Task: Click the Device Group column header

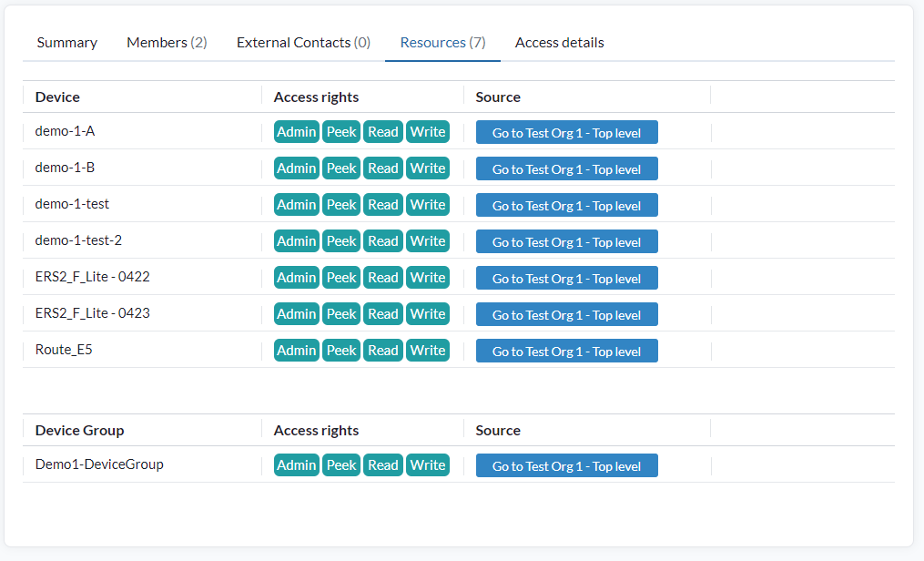Action: [x=79, y=430]
